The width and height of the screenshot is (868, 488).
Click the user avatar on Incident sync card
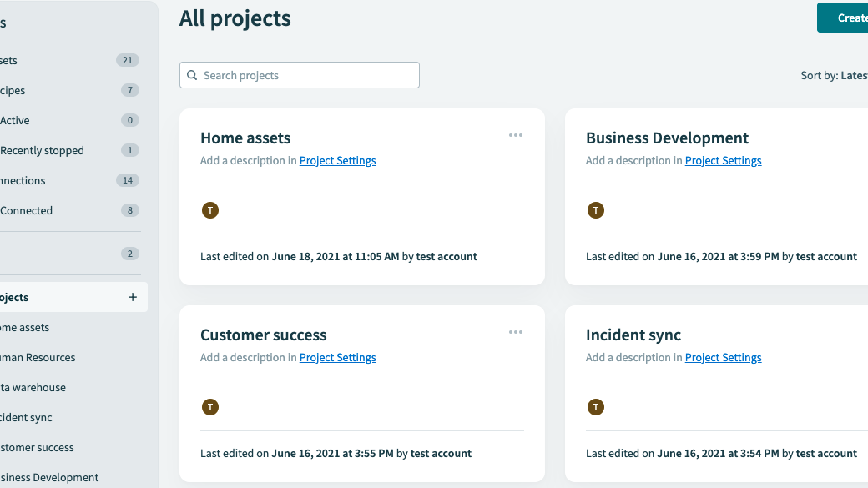pos(596,407)
